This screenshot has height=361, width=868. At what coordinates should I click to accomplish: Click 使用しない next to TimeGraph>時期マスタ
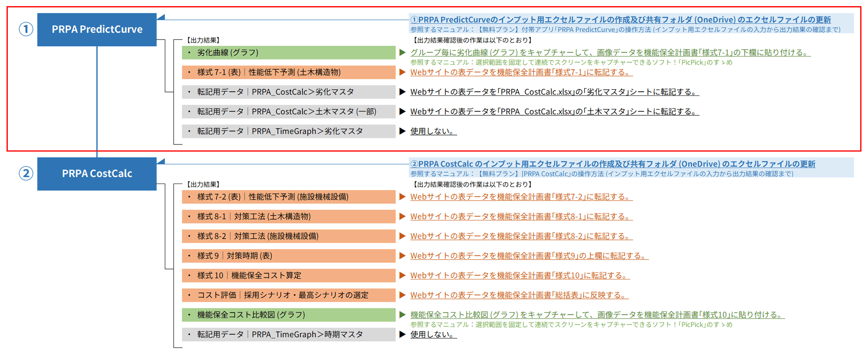[434, 335]
